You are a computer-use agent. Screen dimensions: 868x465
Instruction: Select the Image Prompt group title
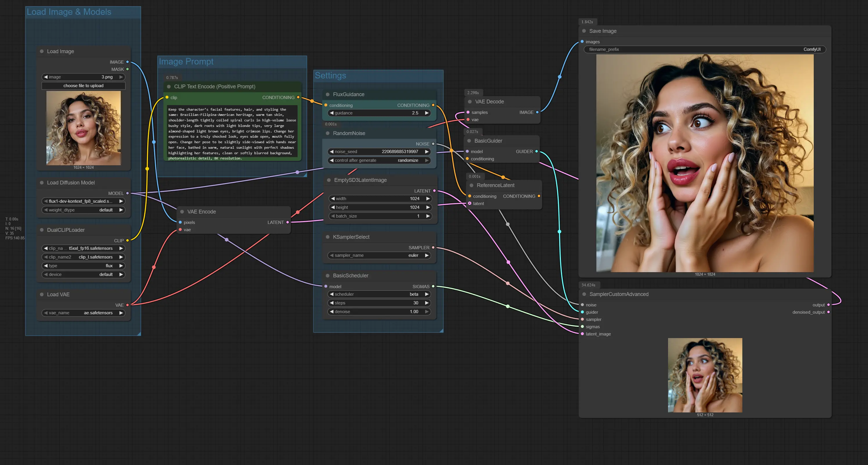pyautogui.click(x=186, y=62)
